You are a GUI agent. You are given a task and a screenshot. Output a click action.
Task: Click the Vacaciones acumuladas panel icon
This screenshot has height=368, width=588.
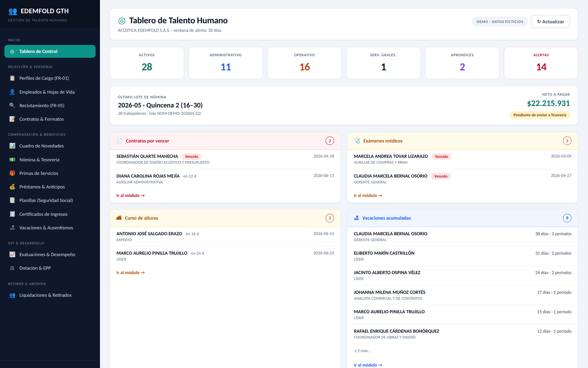tap(356, 218)
